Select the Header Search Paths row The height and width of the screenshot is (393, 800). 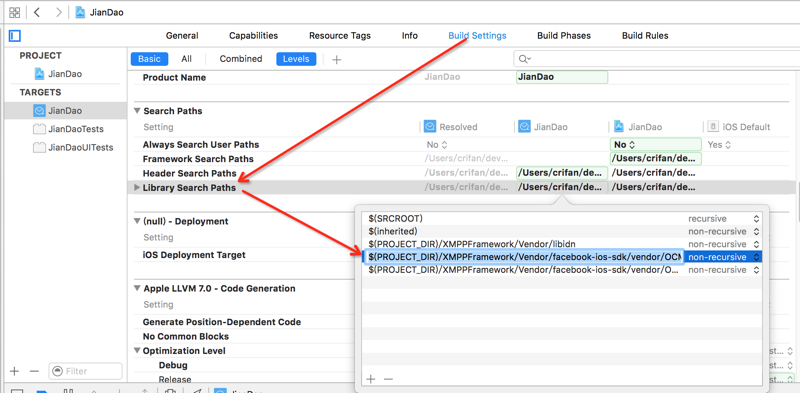point(190,174)
